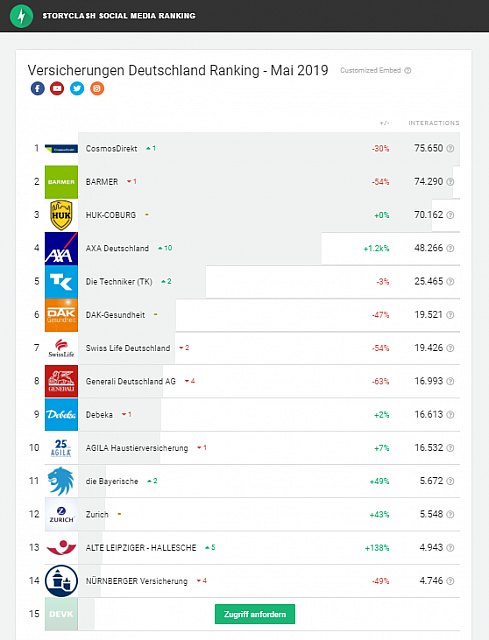Click the Swiss Life logo
The height and width of the screenshot is (640, 489).
click(61, 348)
